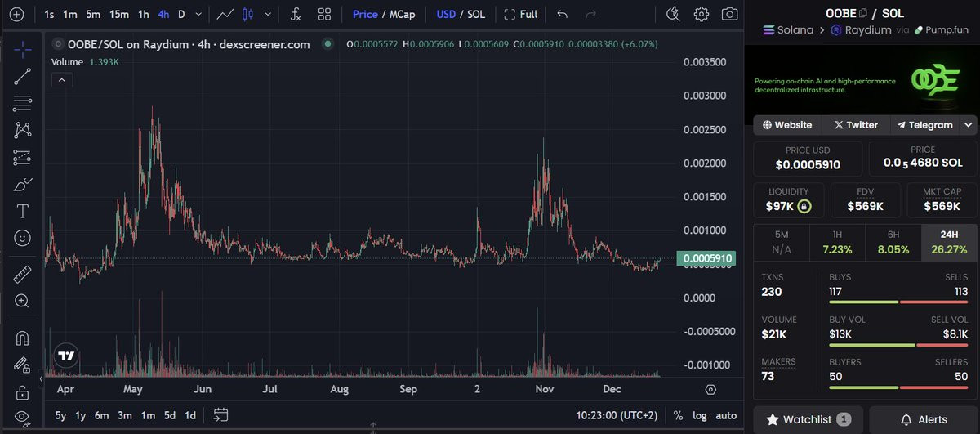Toggle stay in drawing mode pencil-lock
The height and width of the screenshot is (434, 980).
click(23, 365)
